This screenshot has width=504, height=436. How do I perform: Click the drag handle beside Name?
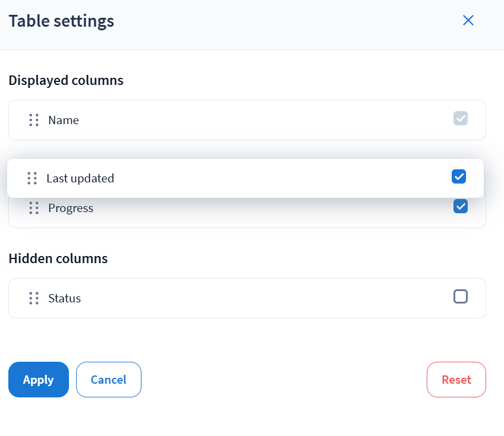pyautogui.click(x=34, y=120)
